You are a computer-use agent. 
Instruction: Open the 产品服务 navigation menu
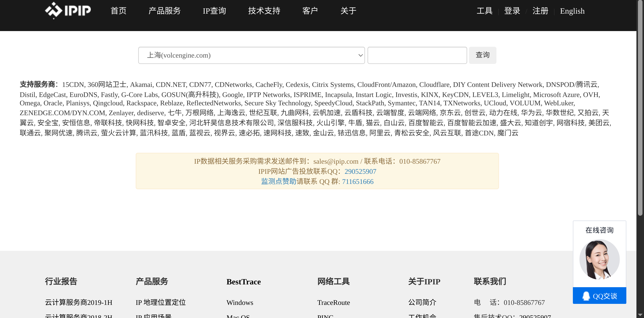click(164, 11)
